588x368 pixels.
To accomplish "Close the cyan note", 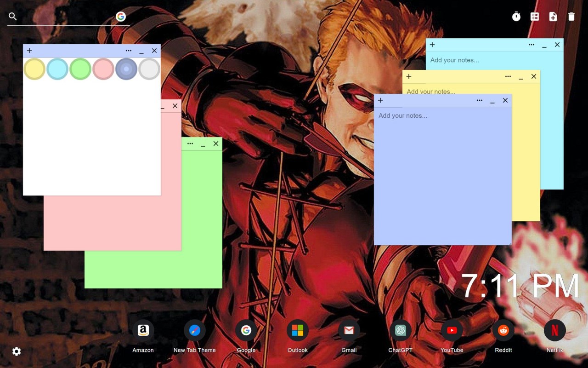I will (x=557, y=45).
